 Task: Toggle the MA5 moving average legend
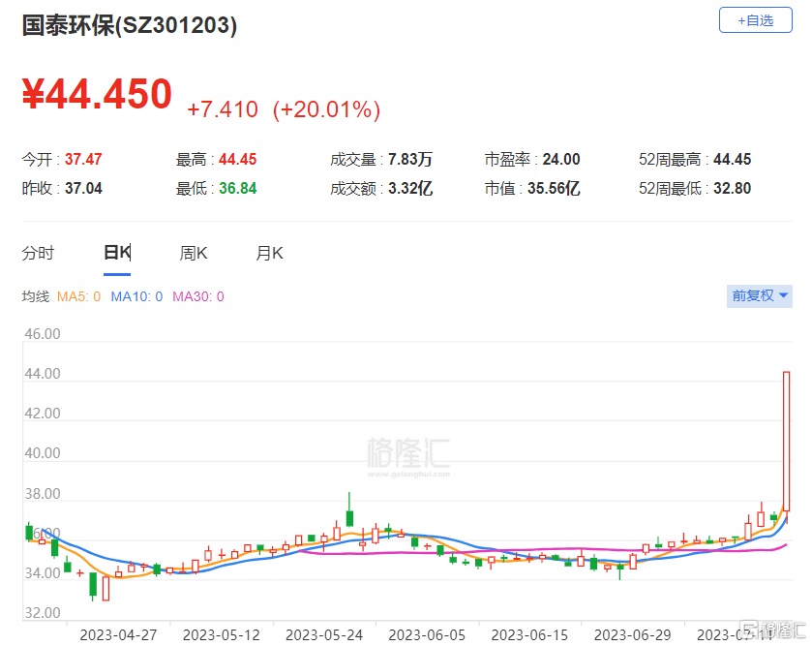click(x=79, y=296)
